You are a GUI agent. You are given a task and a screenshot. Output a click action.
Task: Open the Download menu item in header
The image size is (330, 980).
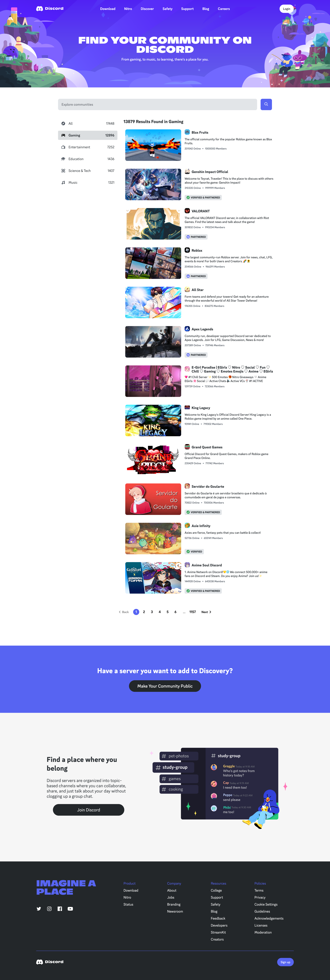pyautogui.click(x=108, y=9)
